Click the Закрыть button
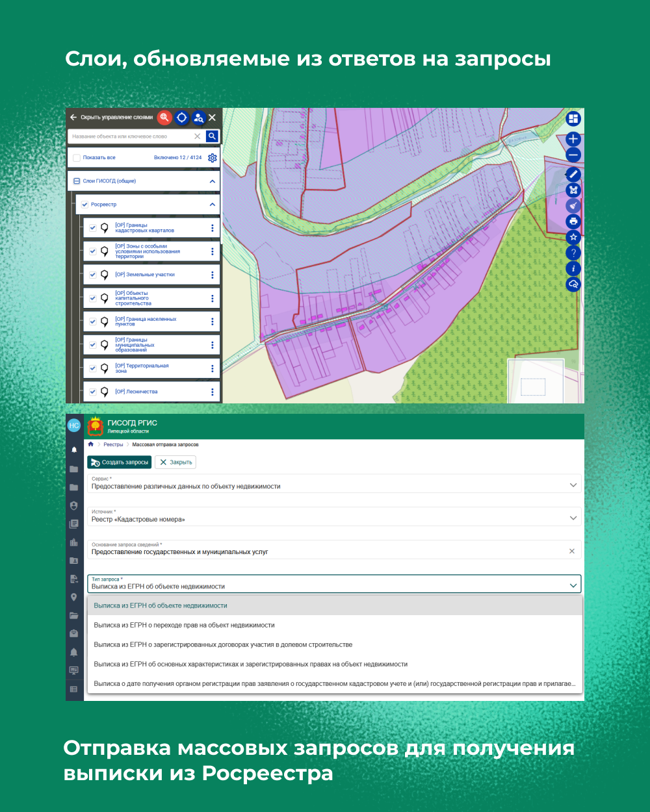The image size is (650, 812). coord(175,463)
